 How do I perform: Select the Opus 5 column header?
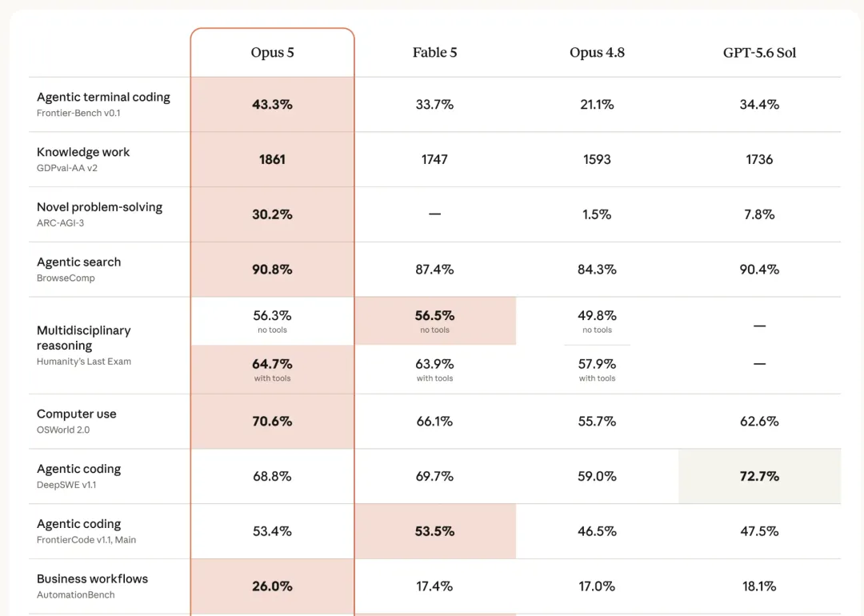(x=272, y=52)
